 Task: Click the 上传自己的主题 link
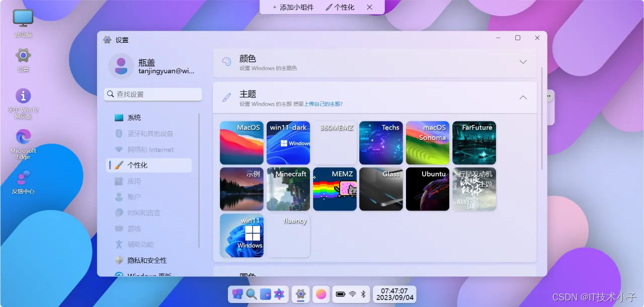(323, 104)
